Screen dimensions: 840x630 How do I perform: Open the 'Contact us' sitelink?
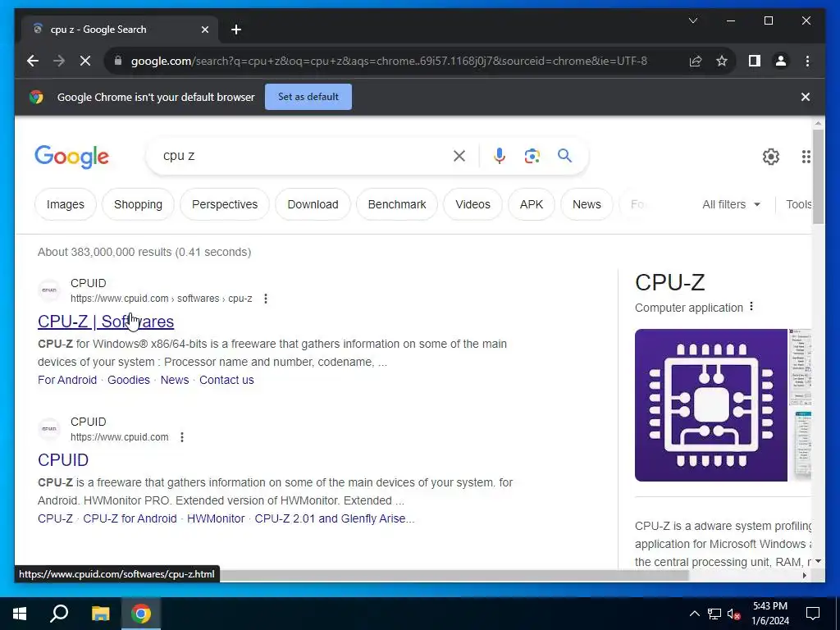226,380
